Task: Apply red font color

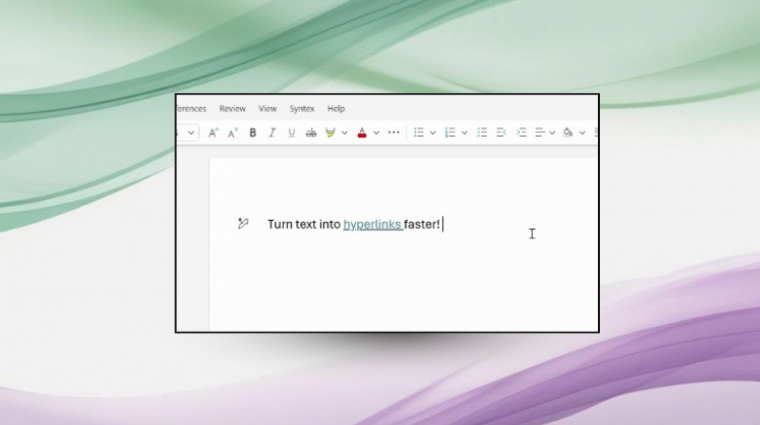Action: tap(362, 133)
